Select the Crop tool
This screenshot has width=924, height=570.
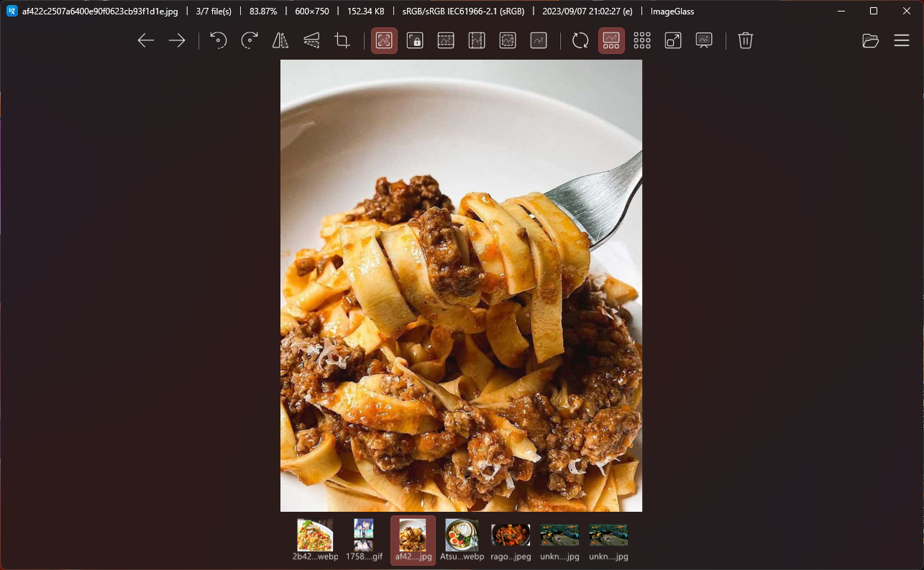[x=342, y=41]
